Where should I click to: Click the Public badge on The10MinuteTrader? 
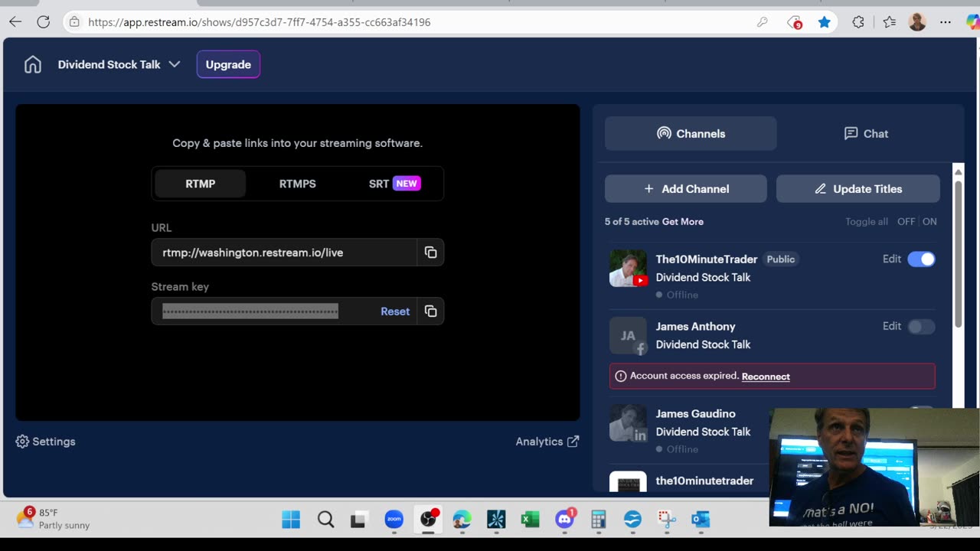tap(781, 259)
